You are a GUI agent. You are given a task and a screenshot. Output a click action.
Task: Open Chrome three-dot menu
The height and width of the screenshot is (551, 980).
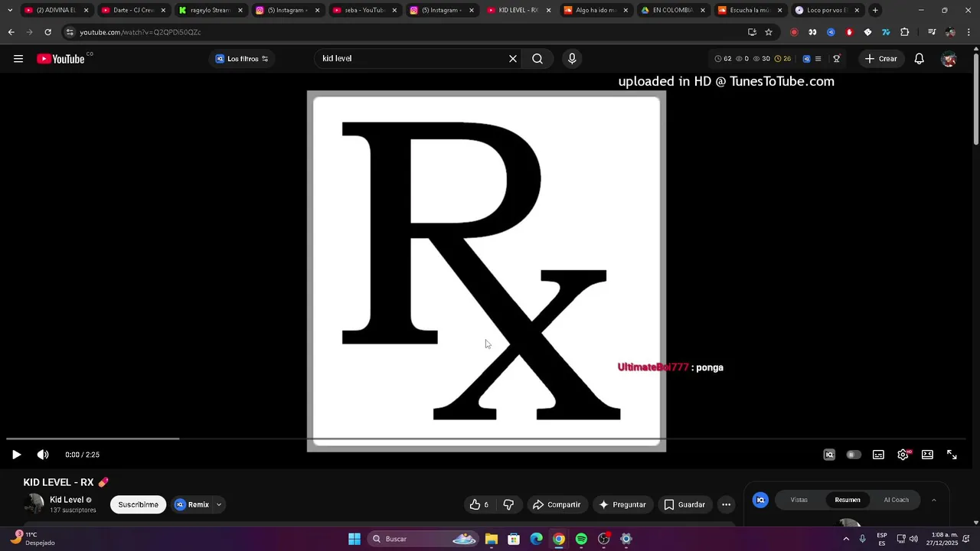(x=969, y=32)
